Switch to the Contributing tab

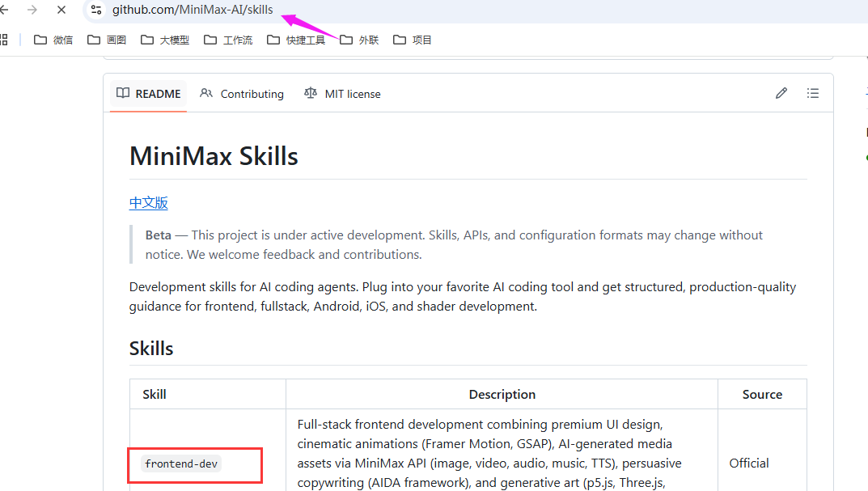(242, 94)
